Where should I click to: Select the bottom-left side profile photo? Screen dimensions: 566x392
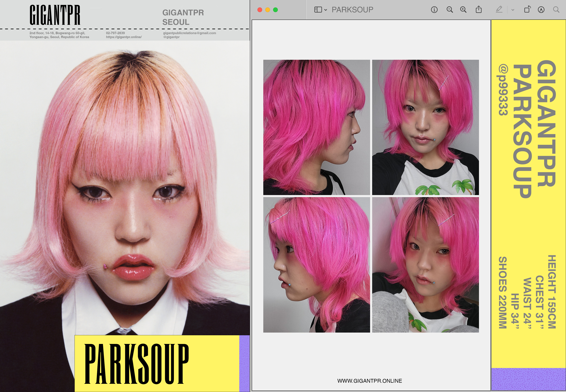point(316,265)
